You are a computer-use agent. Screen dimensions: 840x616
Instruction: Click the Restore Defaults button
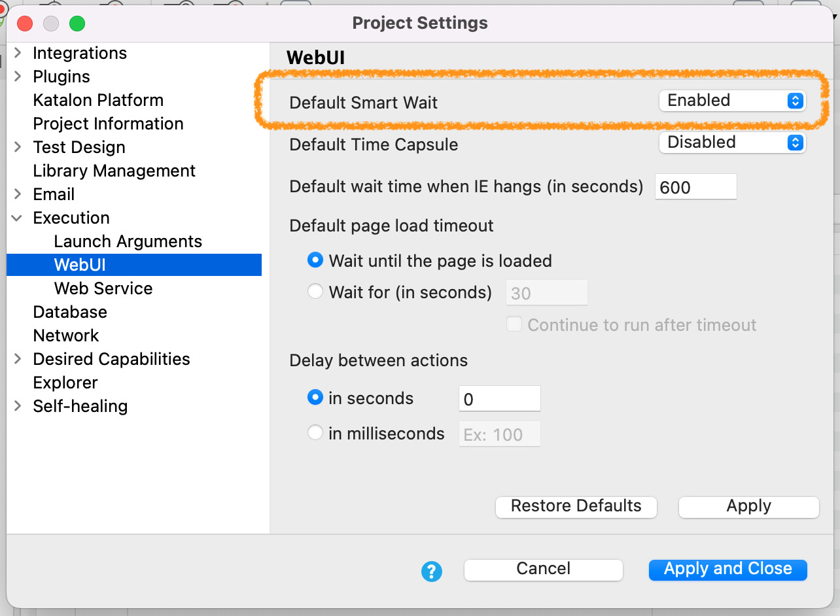pos(576,506)
